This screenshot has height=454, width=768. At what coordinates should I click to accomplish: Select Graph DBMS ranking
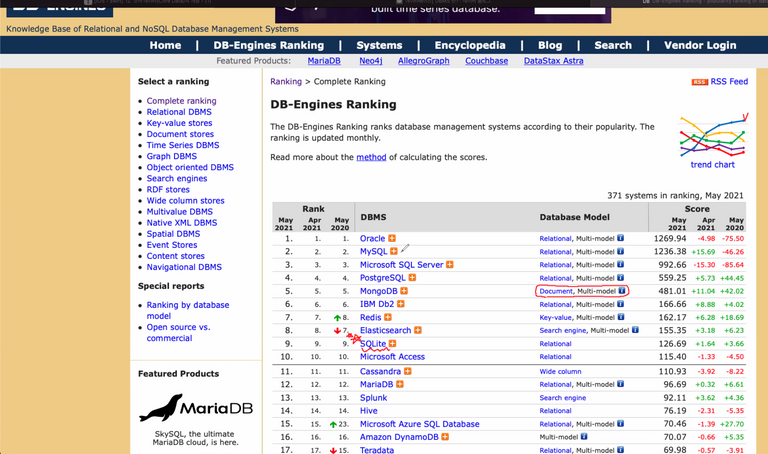click(171, 156)
